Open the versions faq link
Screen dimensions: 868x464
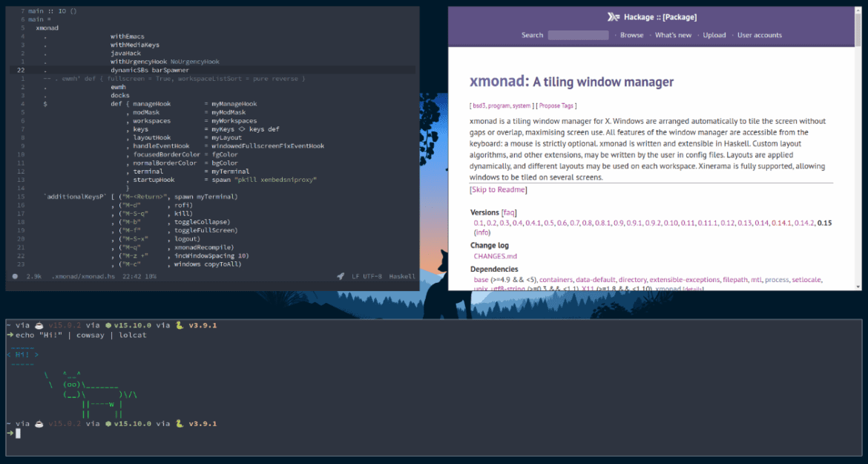(510, 213)
